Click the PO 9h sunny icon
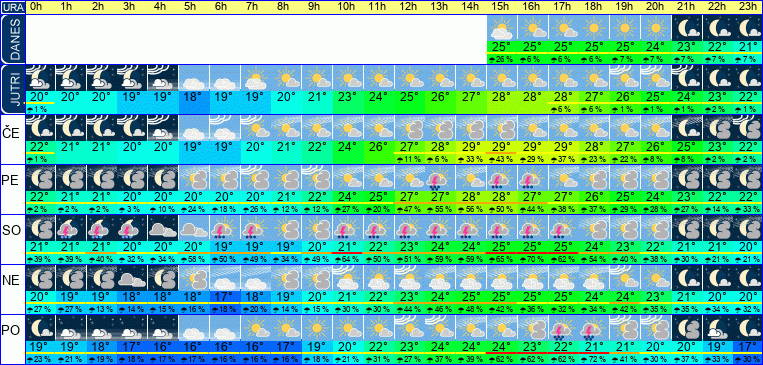The image size is (763, 365). coord(317,328)
